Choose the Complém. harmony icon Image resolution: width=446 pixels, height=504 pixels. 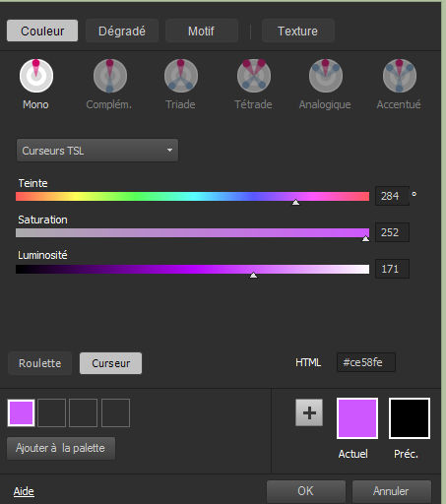pos(110,76)
